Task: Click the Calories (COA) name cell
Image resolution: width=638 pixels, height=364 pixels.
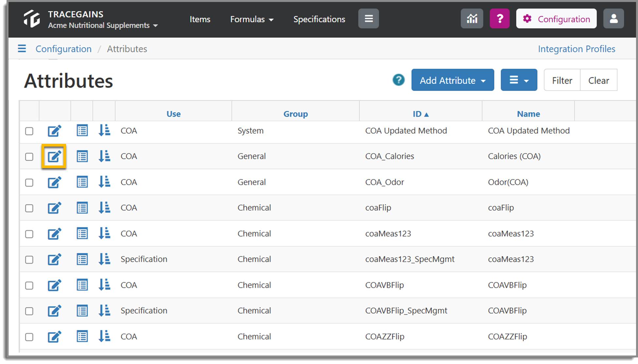Action: point(514,156)
